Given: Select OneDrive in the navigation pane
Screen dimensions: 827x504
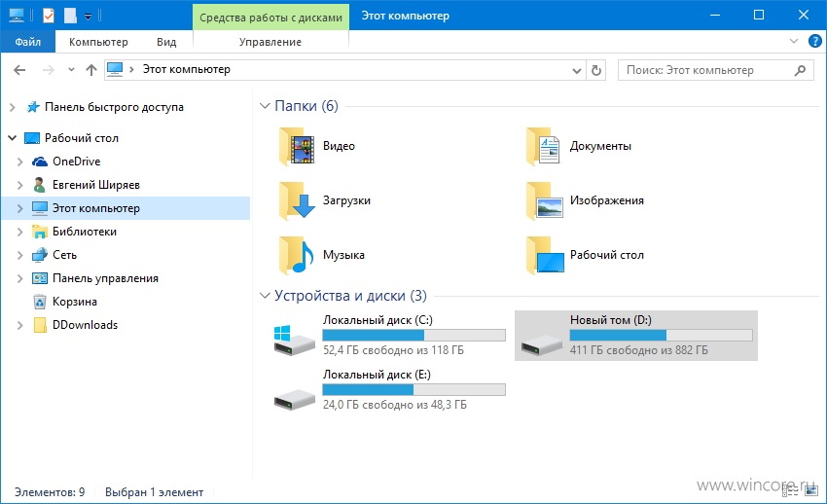Looking at the screenshot, I should pos(77,162).
